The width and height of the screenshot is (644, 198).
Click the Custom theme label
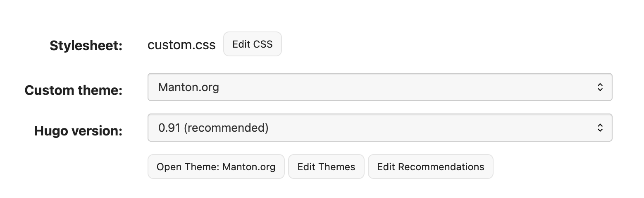tap(74, 90)
